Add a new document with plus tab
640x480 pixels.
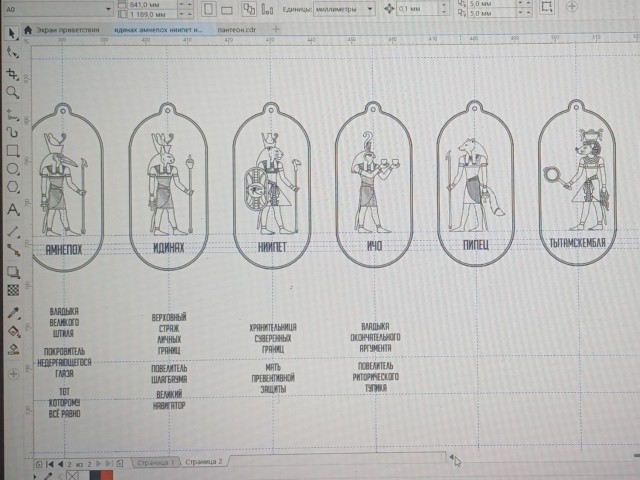pos(276,29)
